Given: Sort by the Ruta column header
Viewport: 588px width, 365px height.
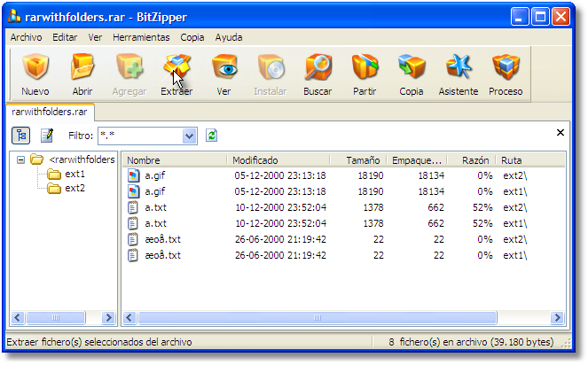Looking at the screenshot, I should coord(530,160).
